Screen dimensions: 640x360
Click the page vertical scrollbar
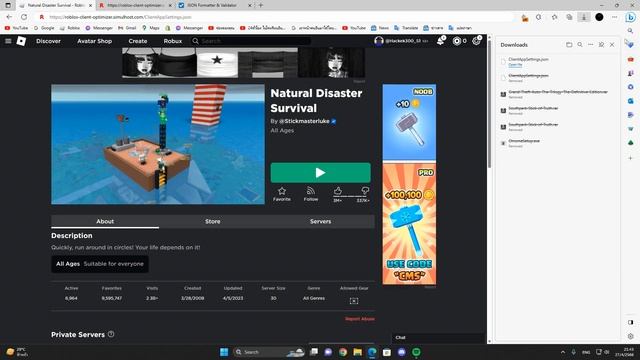tap(489, 104)
